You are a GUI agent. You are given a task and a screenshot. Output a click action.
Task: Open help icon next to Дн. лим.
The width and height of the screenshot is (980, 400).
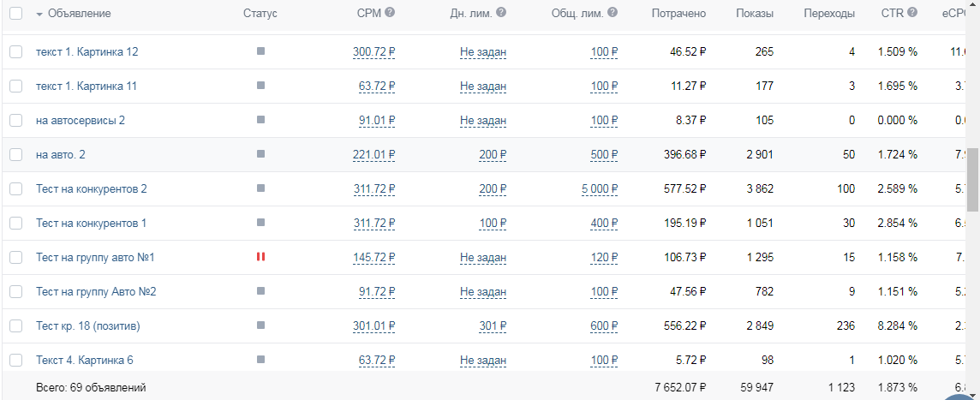click(501, 13)
